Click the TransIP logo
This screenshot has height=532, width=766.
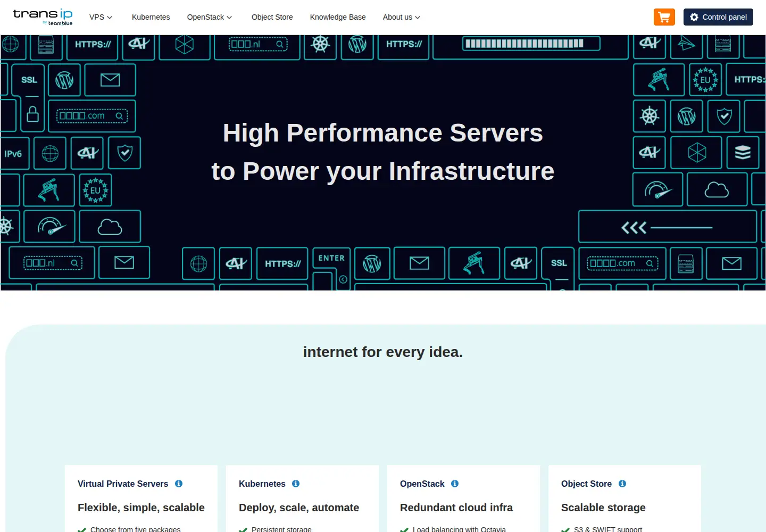pyautogui.click(x=43, y=16)
